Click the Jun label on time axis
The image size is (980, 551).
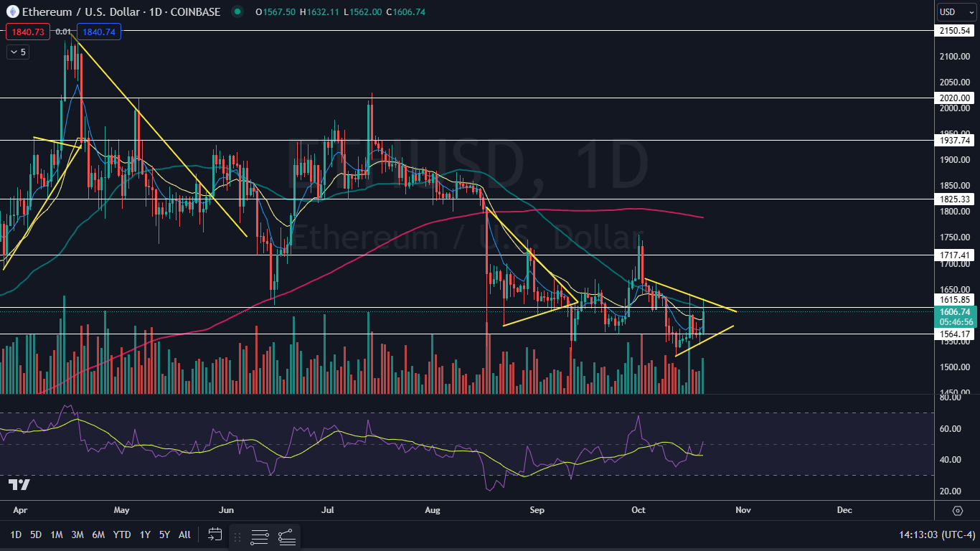point(226,510)
